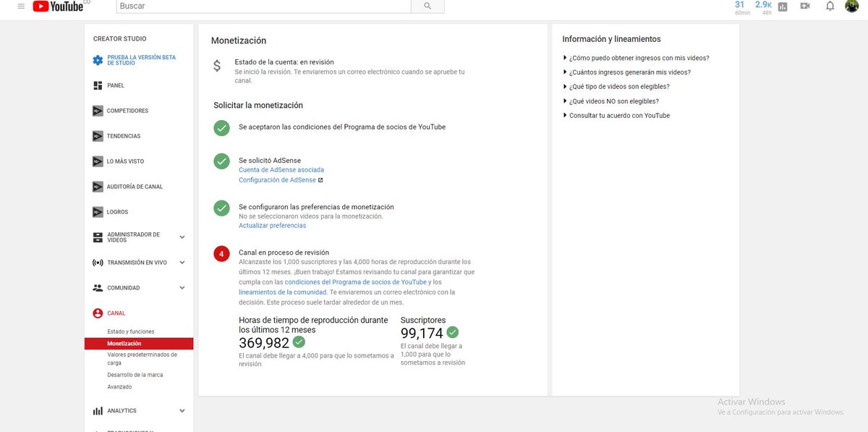Click the Transmisión en vivo broadcast icon
The height and width of the screenshot is (432, 868).
tap(98, 263)
